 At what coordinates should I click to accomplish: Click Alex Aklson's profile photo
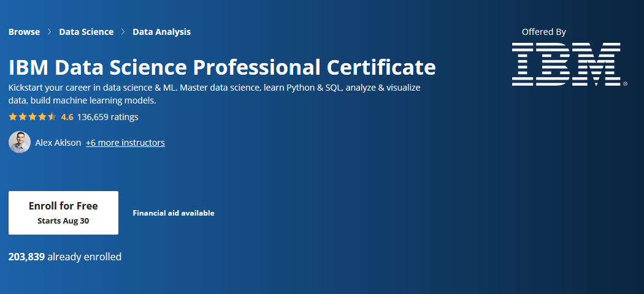pyautogui.click(x=20, y=142)
